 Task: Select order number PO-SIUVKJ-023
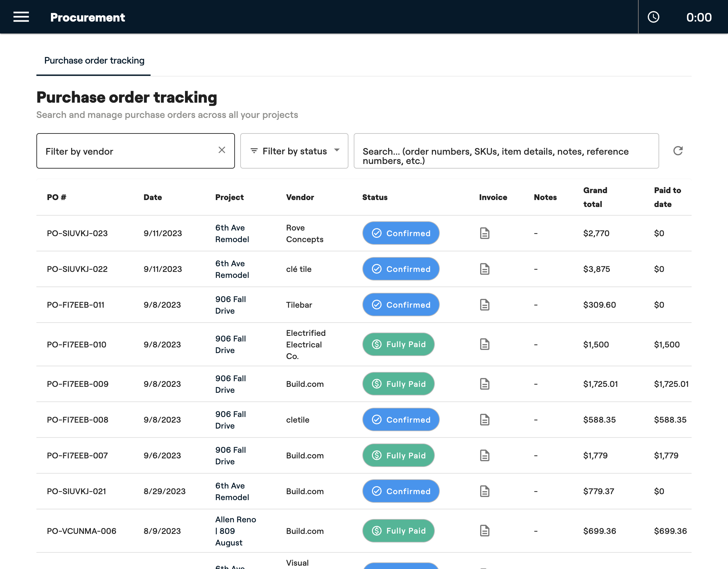pyautogui.click(x=77, y=233)
